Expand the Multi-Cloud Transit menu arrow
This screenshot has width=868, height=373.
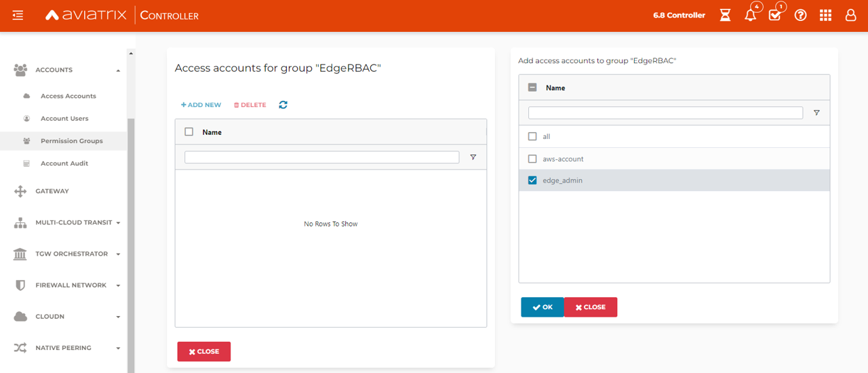click(118, 222)
